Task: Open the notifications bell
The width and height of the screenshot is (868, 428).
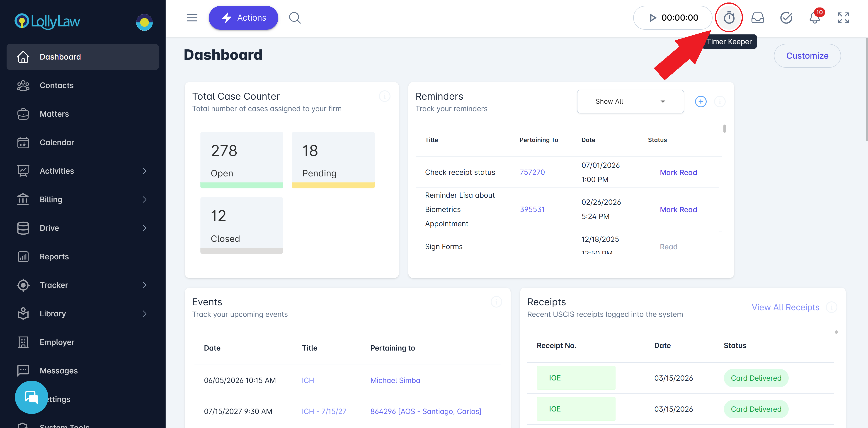Action: point(815,18)
